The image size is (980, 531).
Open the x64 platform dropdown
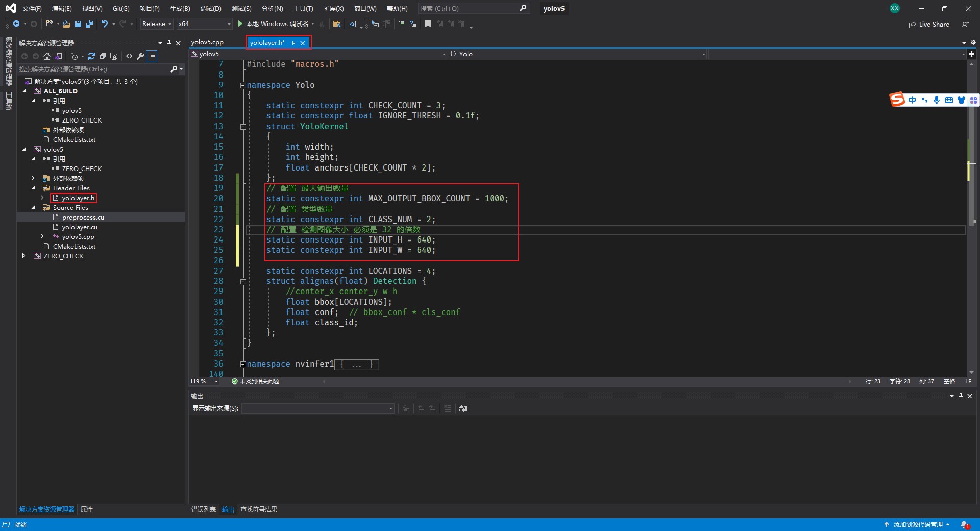point(204,24)
